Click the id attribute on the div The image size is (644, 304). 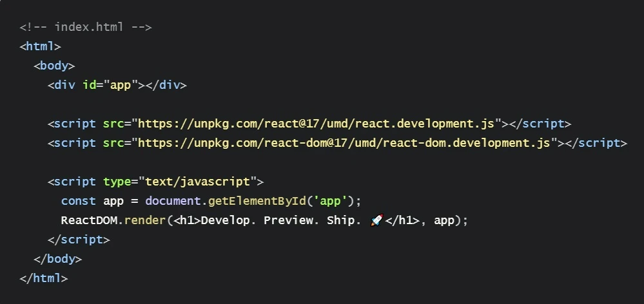tap(89, 85)
